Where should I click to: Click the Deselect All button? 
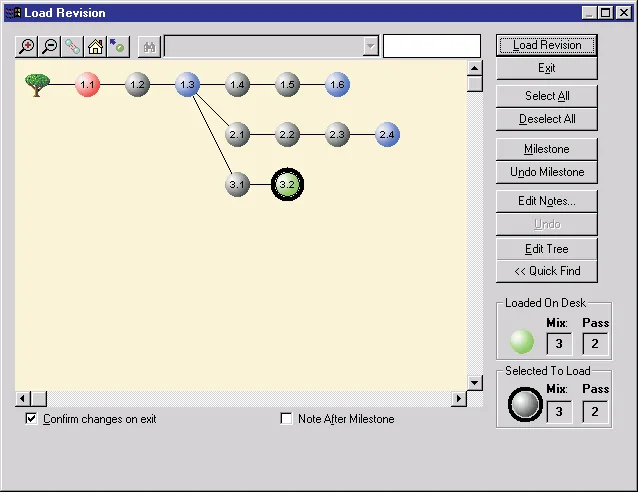(x=547, y=119)
